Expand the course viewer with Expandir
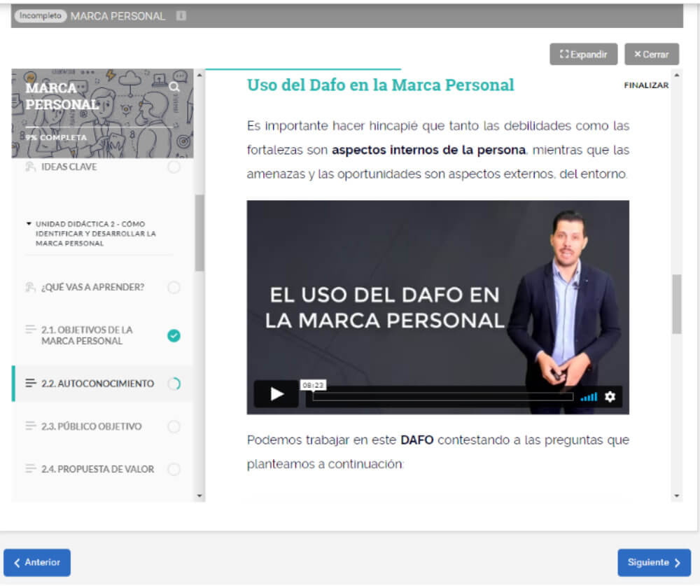700x588 pixels. point(583,55)
